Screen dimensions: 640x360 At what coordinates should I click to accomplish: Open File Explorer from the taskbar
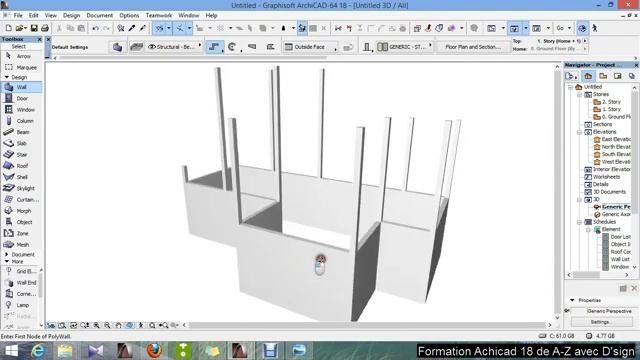click(x=65, y=351)
